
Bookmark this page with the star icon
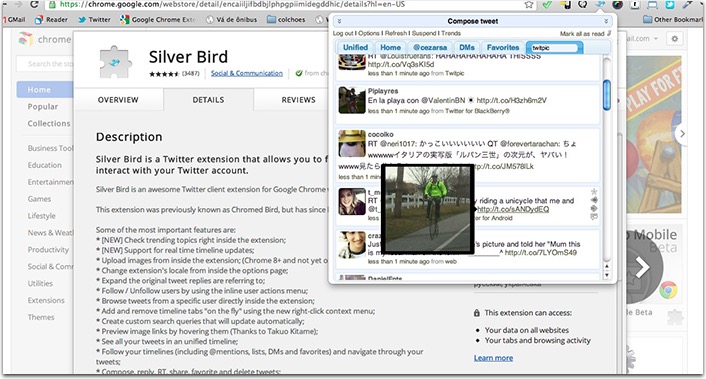tap(530, 5)
